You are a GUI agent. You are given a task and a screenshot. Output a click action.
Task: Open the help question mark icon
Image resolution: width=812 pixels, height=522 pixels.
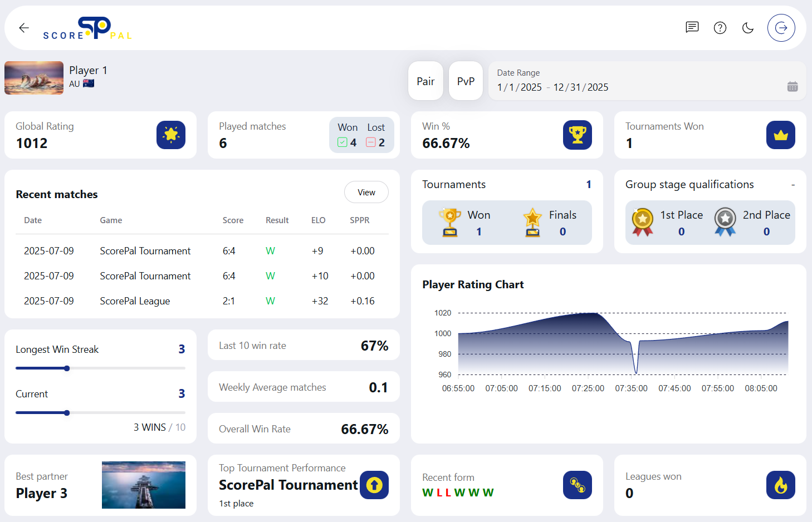click(x=720, y=28)
